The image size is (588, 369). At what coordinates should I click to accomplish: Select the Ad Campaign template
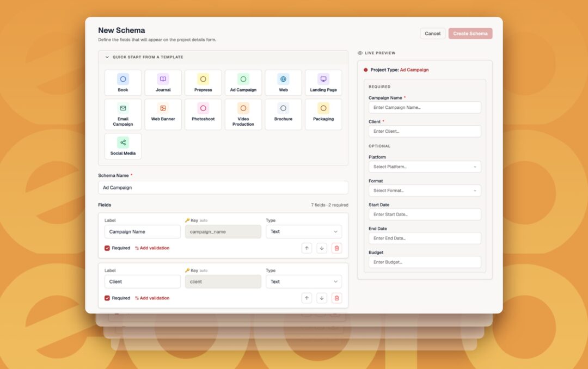[243, 83]
